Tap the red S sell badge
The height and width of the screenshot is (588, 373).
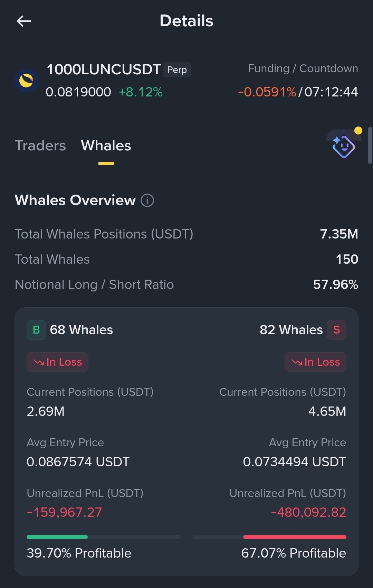tap(337, 330)
